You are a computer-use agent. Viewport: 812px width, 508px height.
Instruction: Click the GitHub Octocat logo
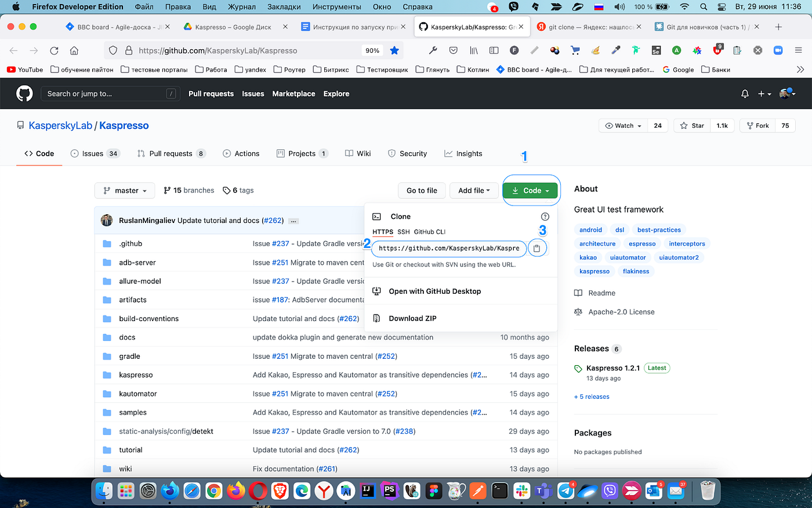(24, 93)
